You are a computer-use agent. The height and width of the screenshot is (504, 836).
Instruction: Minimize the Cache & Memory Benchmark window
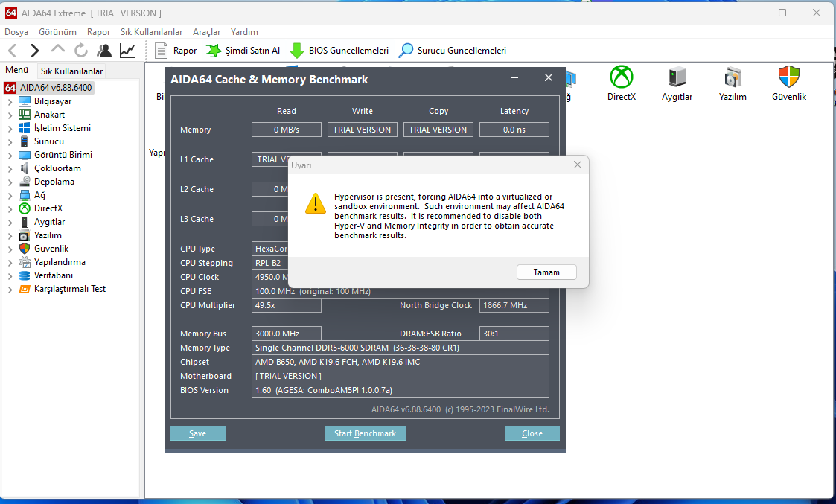click(x=514, y=78)
